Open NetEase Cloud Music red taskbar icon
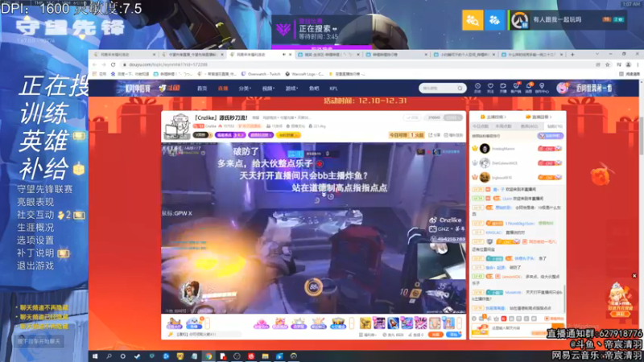Viewport: 644px width, 362px height. point(251,356)
